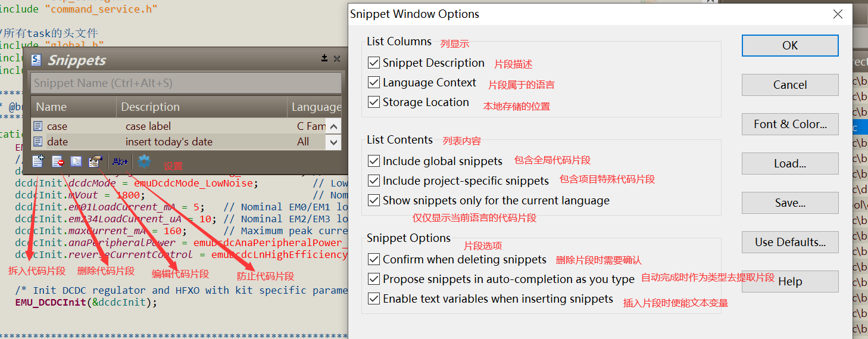Select the 'date' snippet row
The image size is (868, 339).
(x=179, y=142)
